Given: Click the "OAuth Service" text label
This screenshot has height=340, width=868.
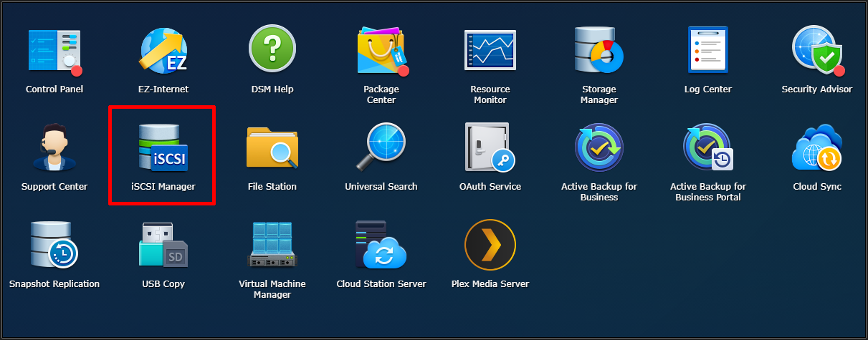Looking at the screenshot, I should tap(490, 187).
